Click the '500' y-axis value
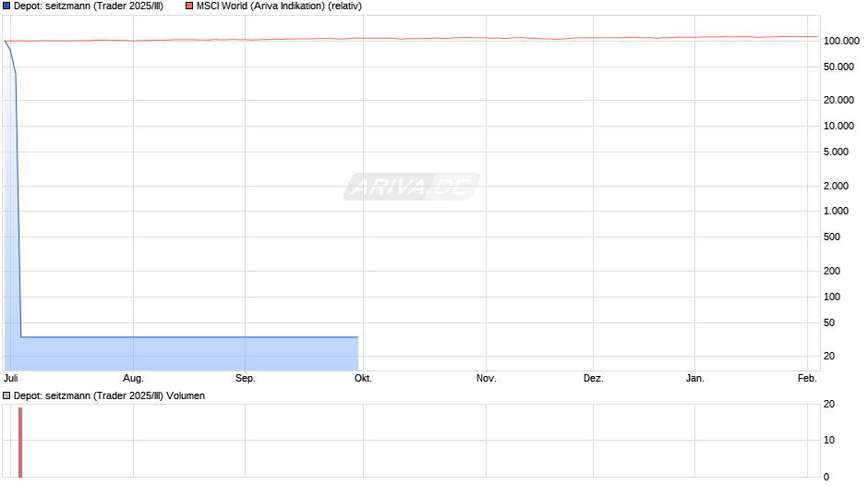 click(832, 237)
